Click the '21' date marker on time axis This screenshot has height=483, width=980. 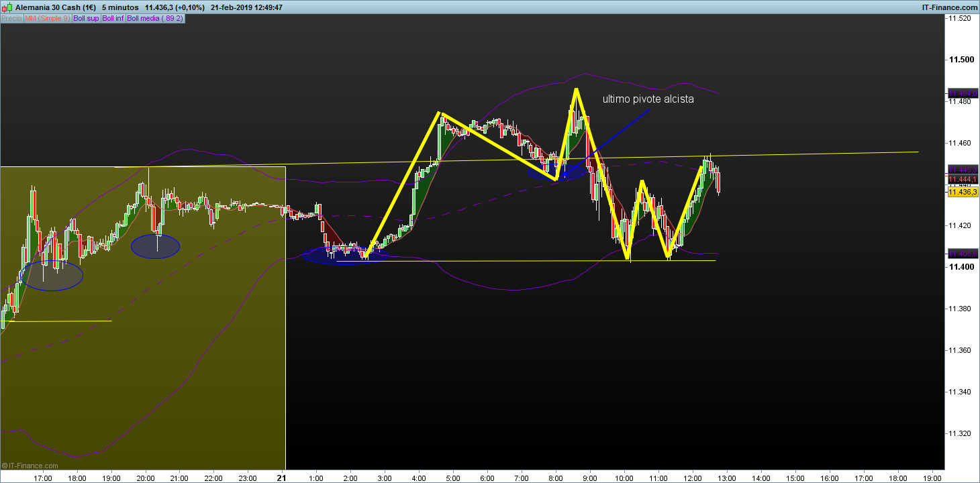[283, 478]
